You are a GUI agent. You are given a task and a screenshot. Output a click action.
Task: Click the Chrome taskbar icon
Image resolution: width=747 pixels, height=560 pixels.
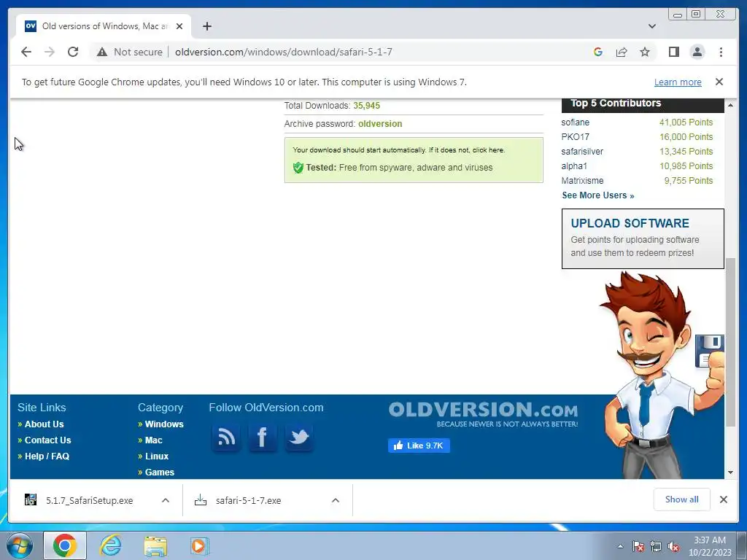click(x=65, y=545)
